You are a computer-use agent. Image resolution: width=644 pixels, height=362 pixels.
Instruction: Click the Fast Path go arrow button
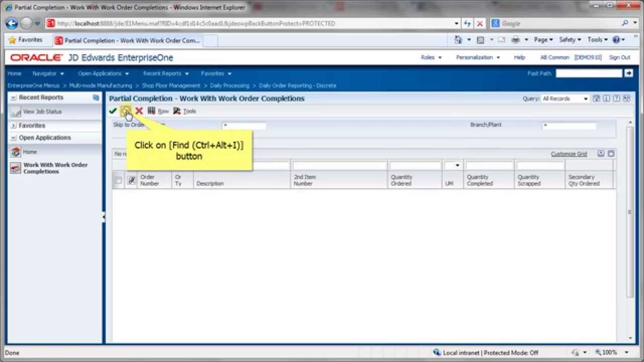tap(628, 73)
